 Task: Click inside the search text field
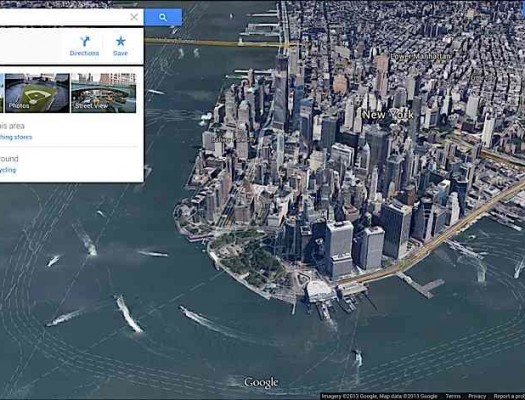coord(64,17)
